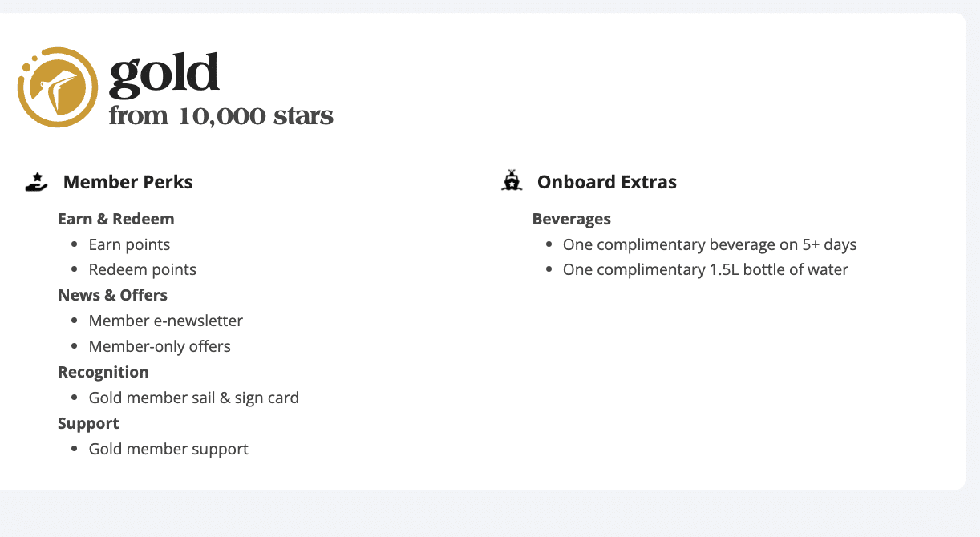This screenshot has height=537, width=980.
Task: Click "Member e-newsletter" list item
Action: tap(166, 321)
